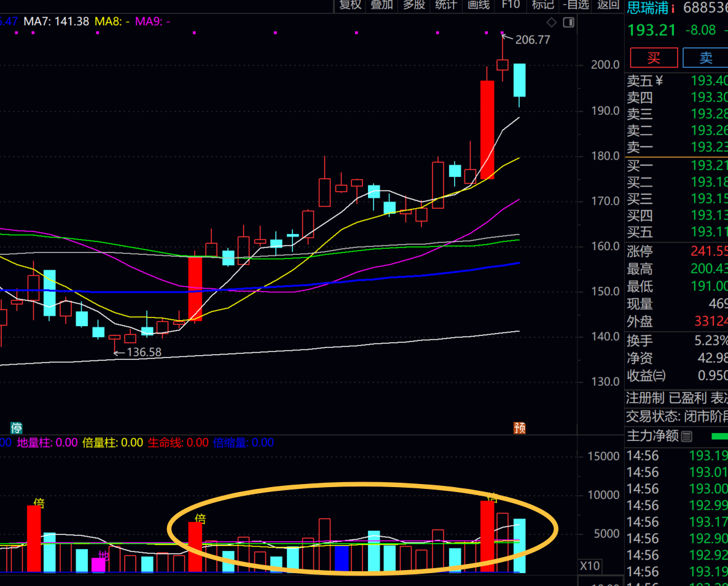Toggle the side panel layout icon

568,23
